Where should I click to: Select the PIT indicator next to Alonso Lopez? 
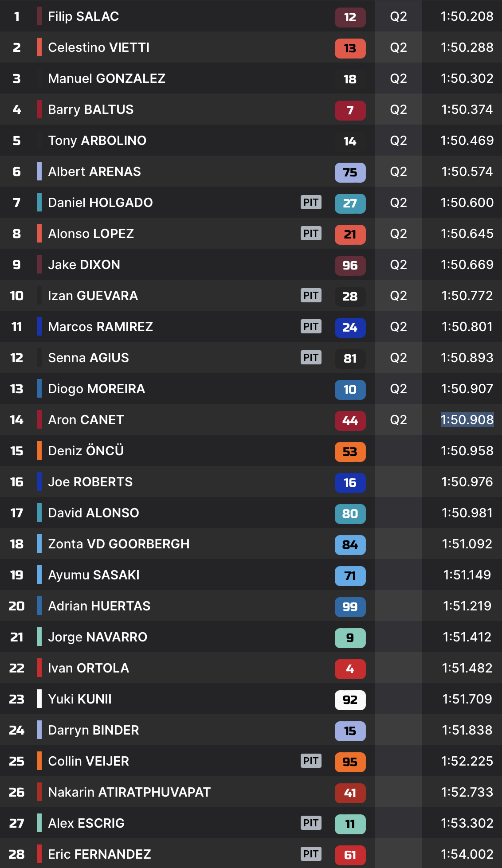[x=311, y=233]
